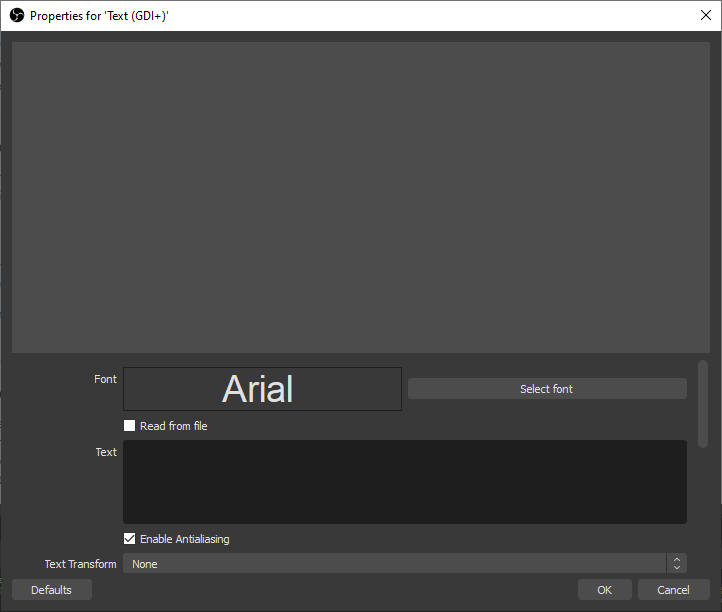Click the Cancel button
Viewport: 722px width, 612px height.
[674, 590]
